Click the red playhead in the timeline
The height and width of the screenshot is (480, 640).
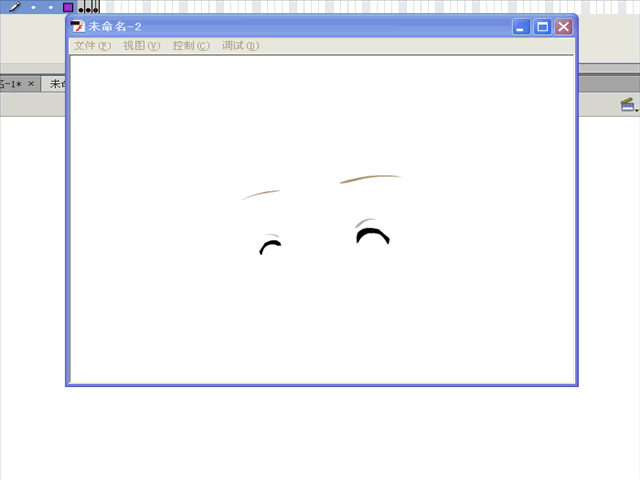96,6
